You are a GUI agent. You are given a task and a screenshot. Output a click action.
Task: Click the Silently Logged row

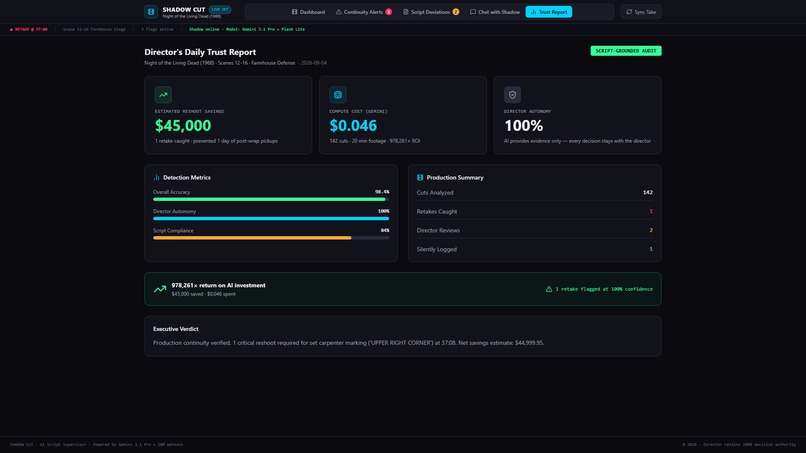[535, 249]
